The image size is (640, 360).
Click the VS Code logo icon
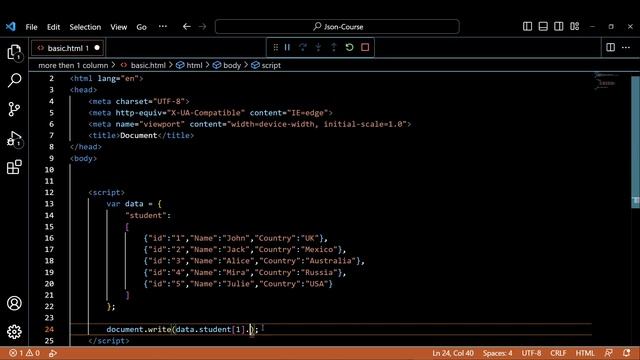[x=11, y=27]
